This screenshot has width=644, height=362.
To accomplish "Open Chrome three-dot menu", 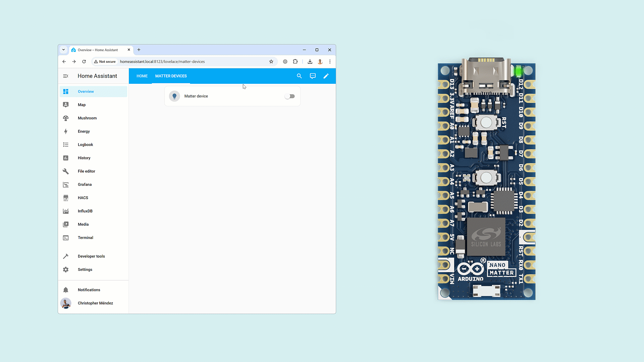I will [330, 62].
